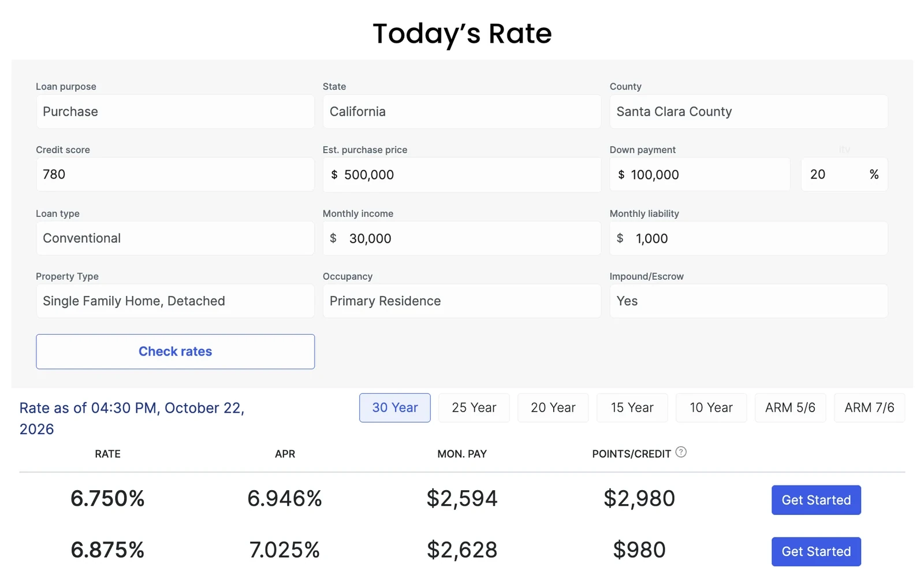Focus the Monthly income field
The width and height of the screenshot is (924, 578).
point(462,238)
